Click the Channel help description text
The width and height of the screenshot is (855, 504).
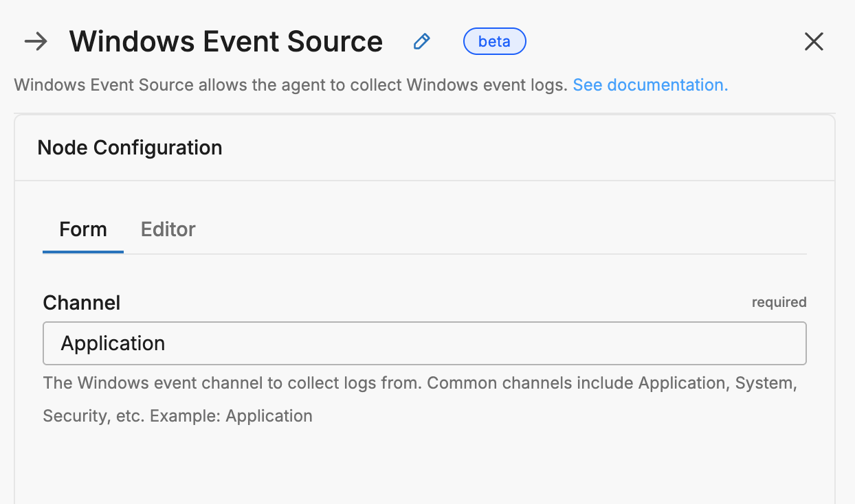click(420, 400)
